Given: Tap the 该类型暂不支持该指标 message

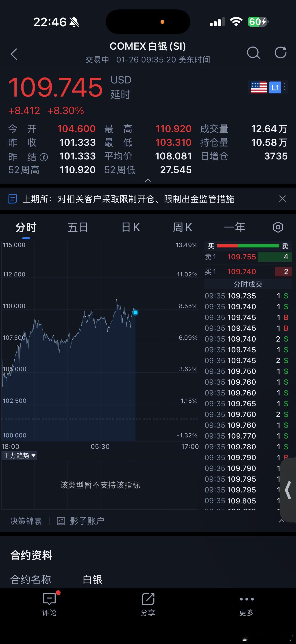Looking at the screenshot, I should [x=100, y=485].
